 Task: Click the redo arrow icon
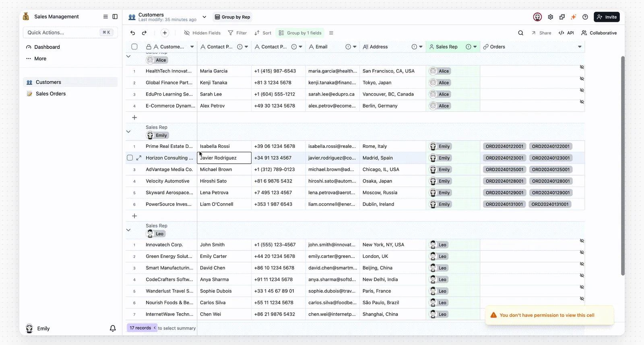144,33
